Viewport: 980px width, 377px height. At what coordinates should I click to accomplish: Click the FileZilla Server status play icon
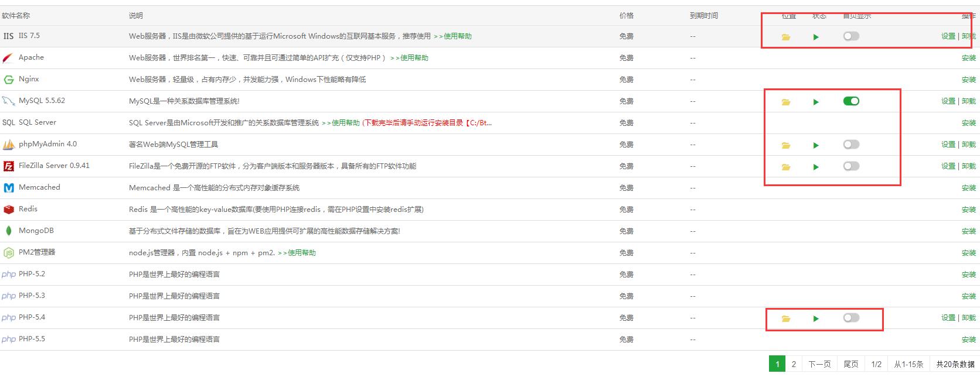[x=816, y=167]
